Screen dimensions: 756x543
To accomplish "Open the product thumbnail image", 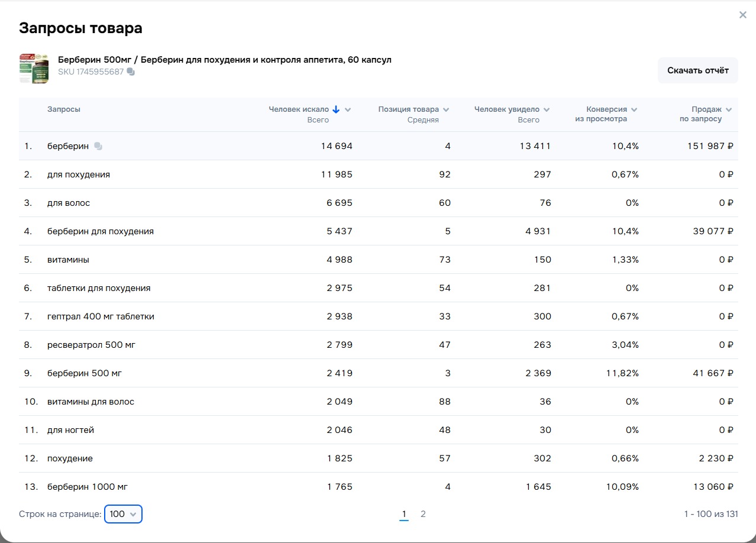I will pyautogui.click(x=34, y=68).
